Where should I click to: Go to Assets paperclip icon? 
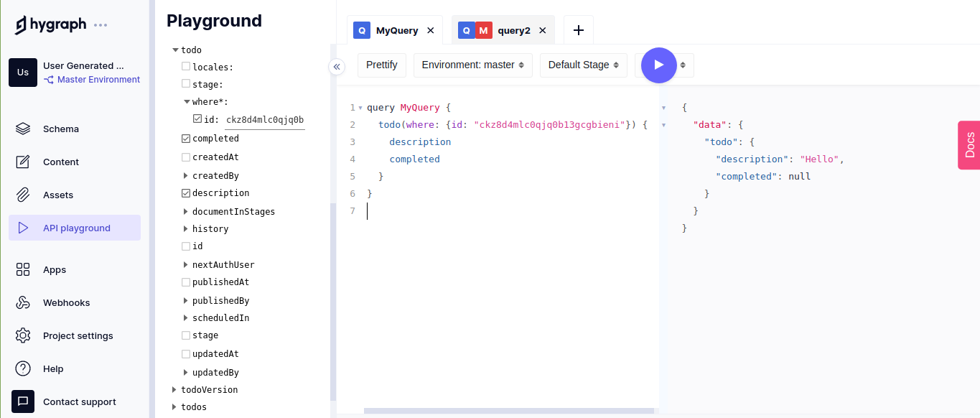tap(23, 195)
